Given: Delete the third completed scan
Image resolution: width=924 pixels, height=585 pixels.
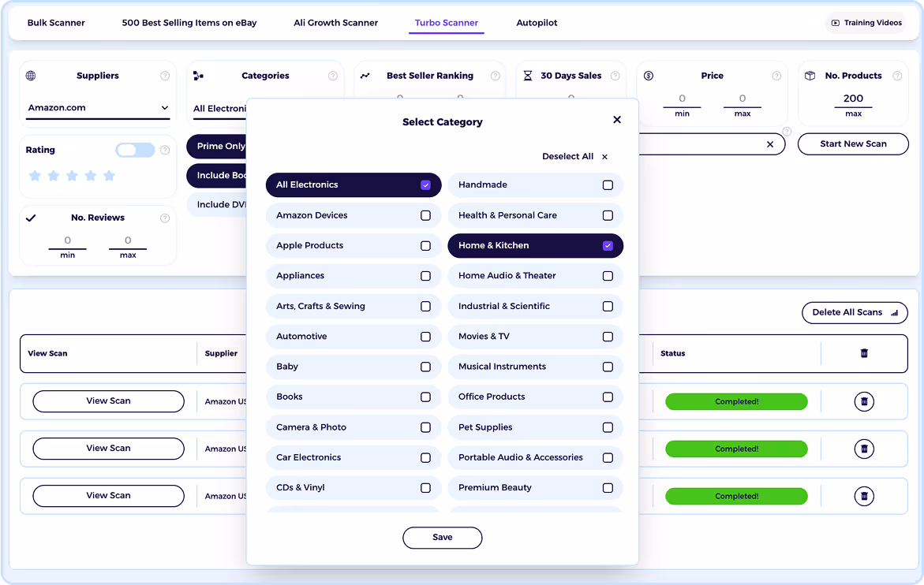Looking at the screenshot, I should pyautogui.click(x=864, y=496).
